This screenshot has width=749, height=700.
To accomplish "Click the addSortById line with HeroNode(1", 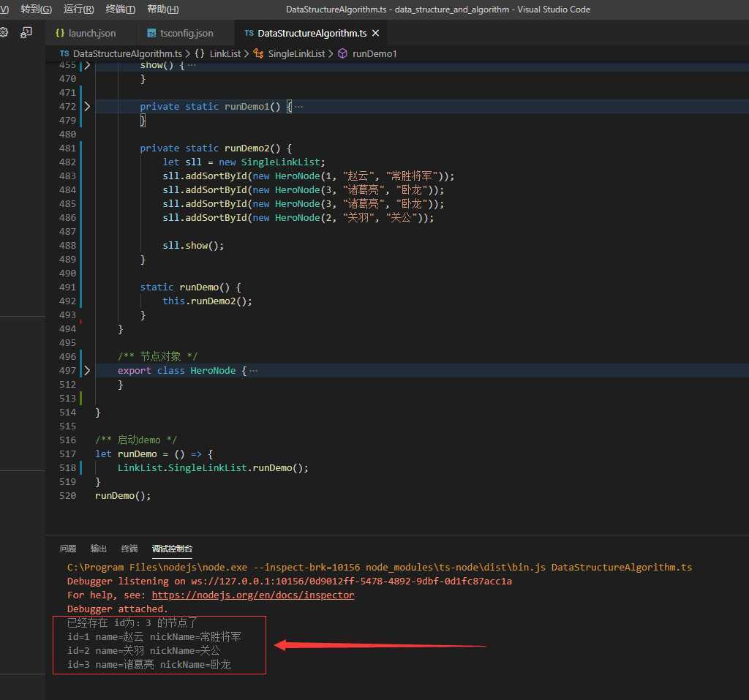I will click(x=308, y=176).
